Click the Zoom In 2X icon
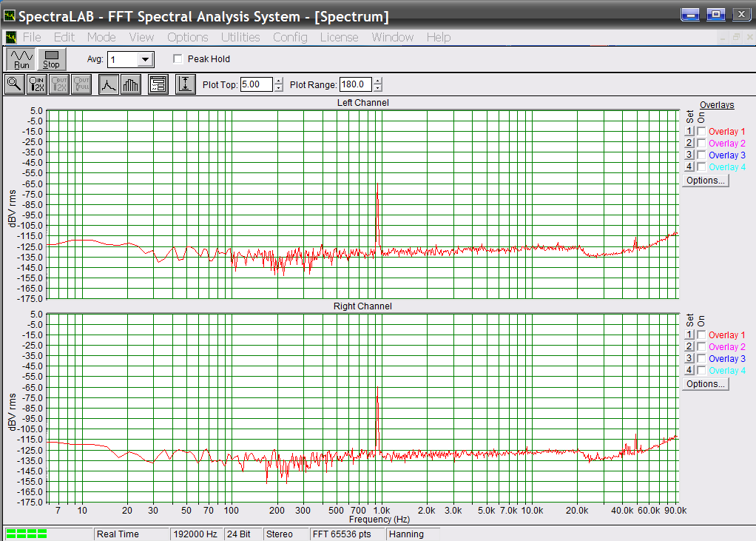The image size is (756, 541). [x=37, y=84]
